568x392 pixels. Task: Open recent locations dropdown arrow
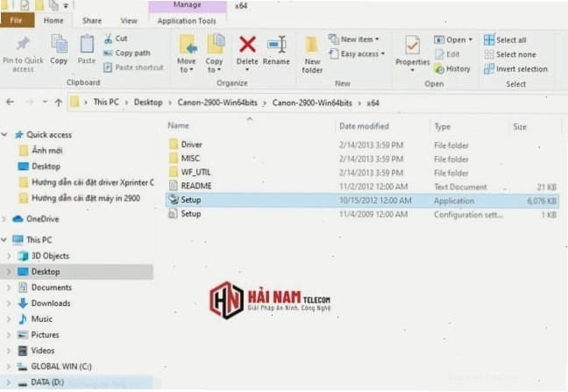coord(45,103)
